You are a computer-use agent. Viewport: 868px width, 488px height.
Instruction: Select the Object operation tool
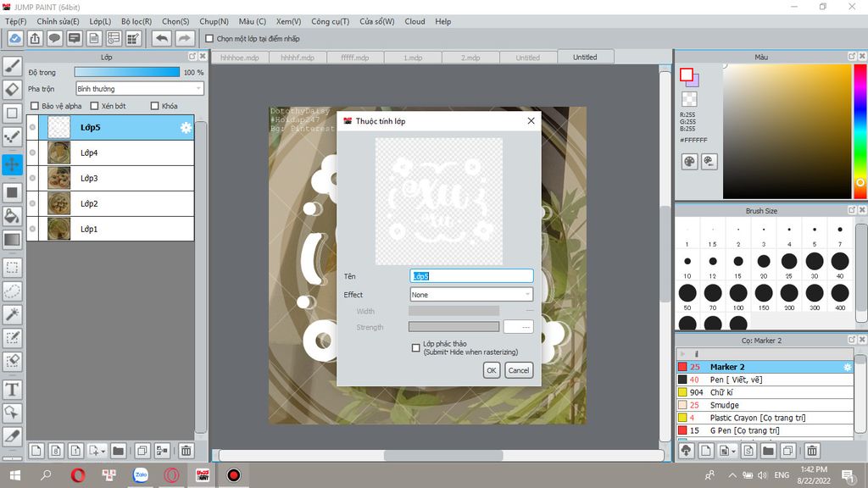pyautogui.click(x=12, y=413)
